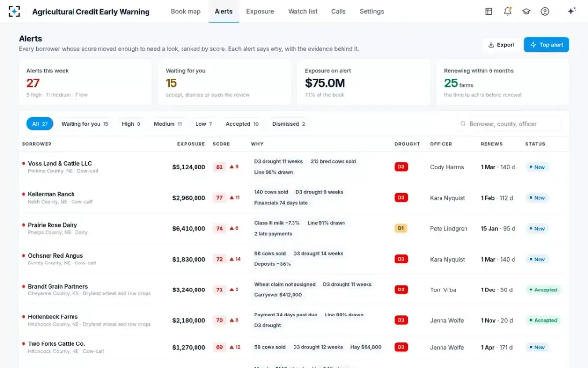Click the D3 drought badge for Brandt Grain Partners
Screen dimensions: 588x368
[401, 289]
